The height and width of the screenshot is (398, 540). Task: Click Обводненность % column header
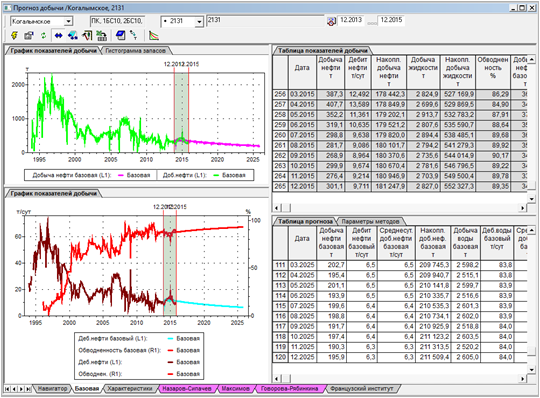click(492, 72)
